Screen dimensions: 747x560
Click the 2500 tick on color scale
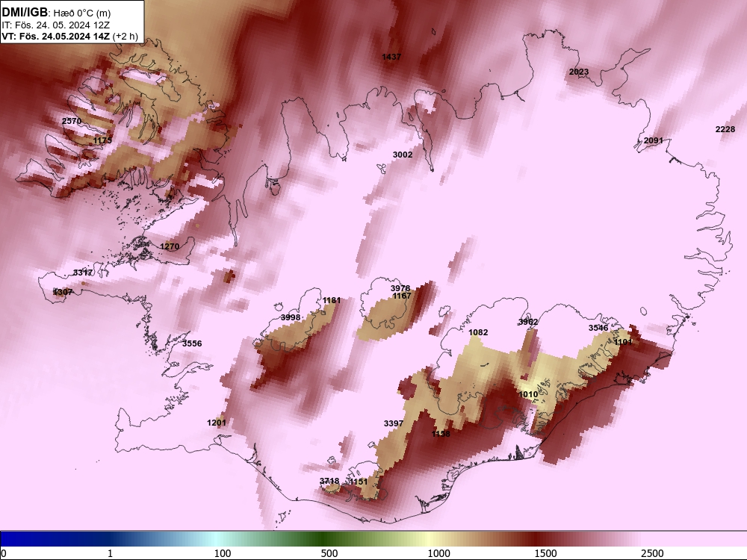(652, 553)
